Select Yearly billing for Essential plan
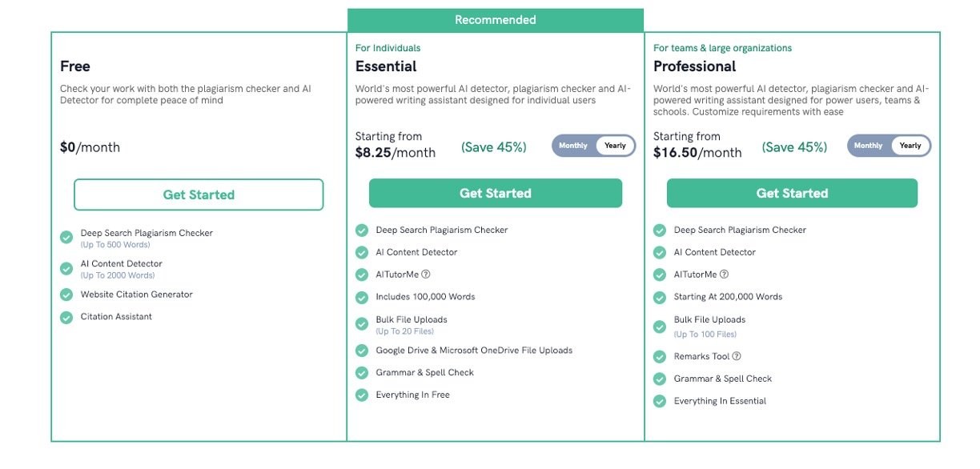The width and height of the screenshot is (980, 469). point(615,146)
